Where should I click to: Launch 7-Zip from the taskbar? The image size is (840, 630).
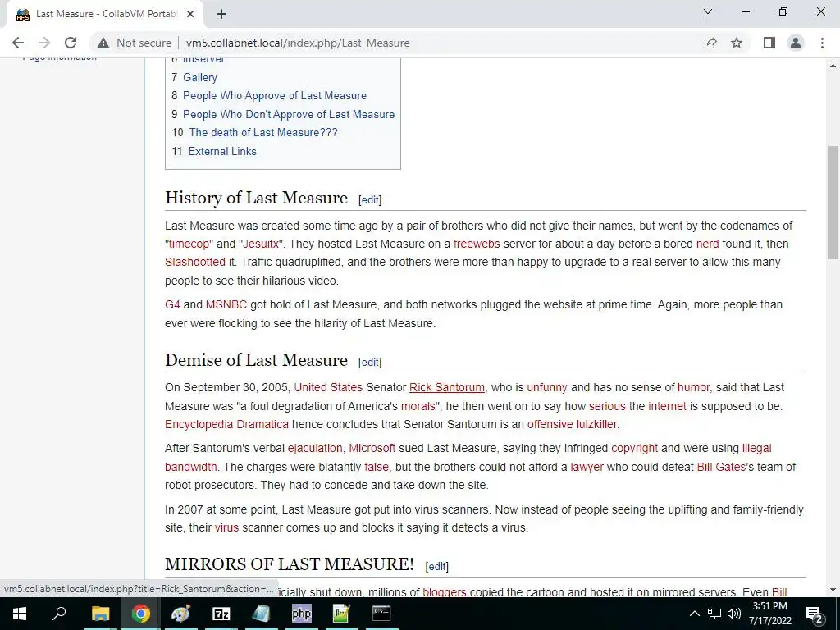221,614
